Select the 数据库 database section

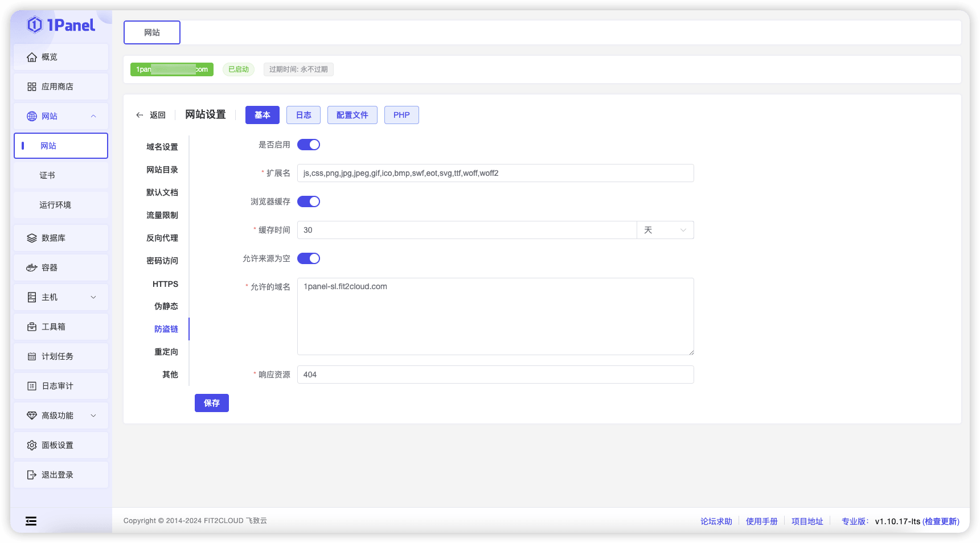54,238
